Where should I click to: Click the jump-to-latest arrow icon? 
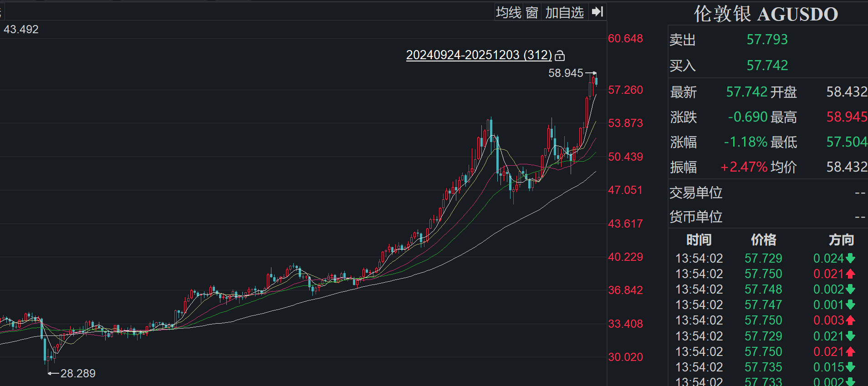[597, 12]
